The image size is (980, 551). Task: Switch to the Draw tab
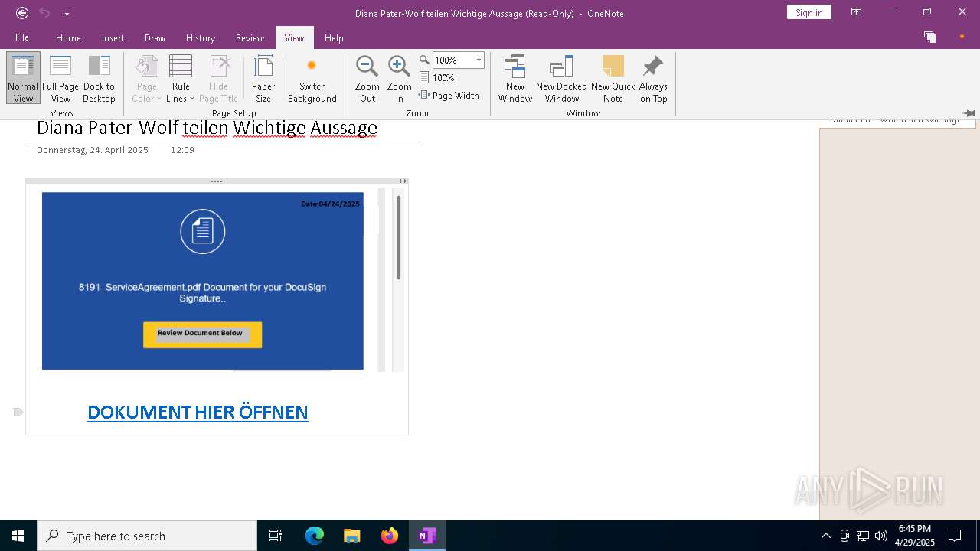coord(155,37)
